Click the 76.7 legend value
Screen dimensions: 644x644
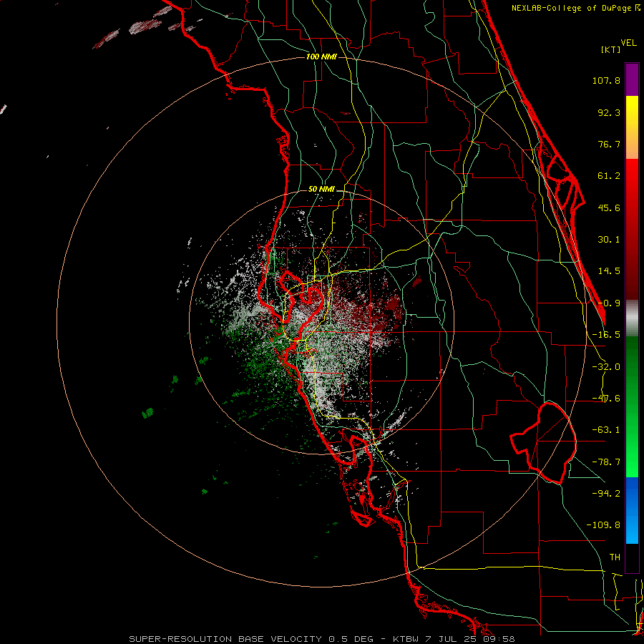[609, 144]
